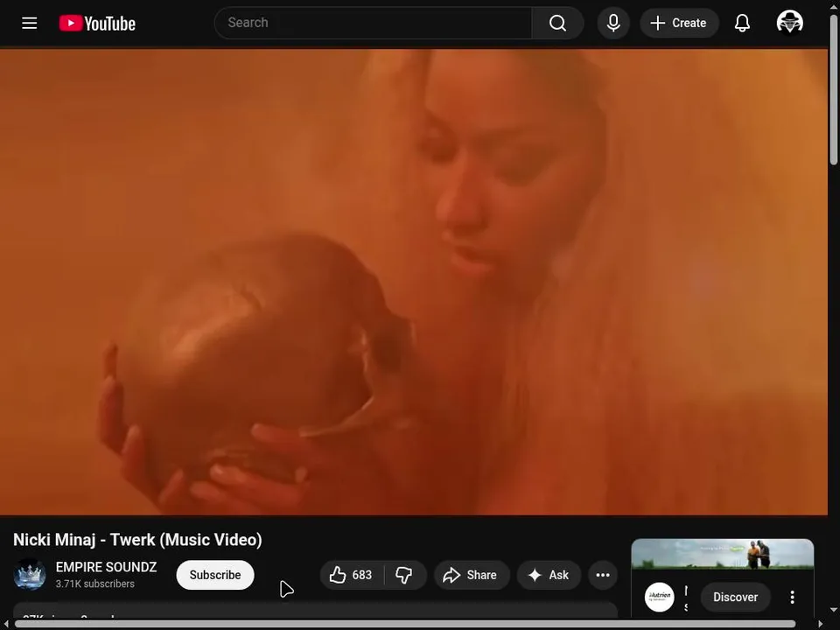Open the account avatar menu
Image resolution: width=840 pixels, height=630 pixels.
tap(789, 23)
